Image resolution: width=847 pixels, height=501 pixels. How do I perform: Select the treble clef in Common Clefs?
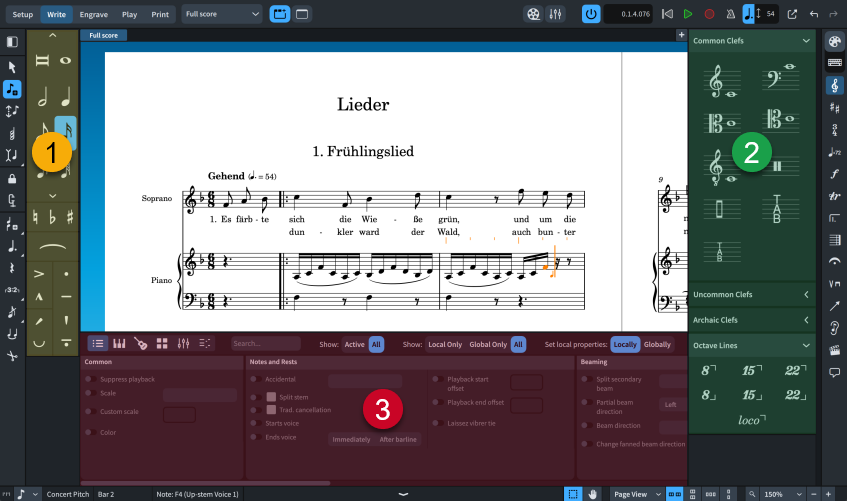coord(716,82)
